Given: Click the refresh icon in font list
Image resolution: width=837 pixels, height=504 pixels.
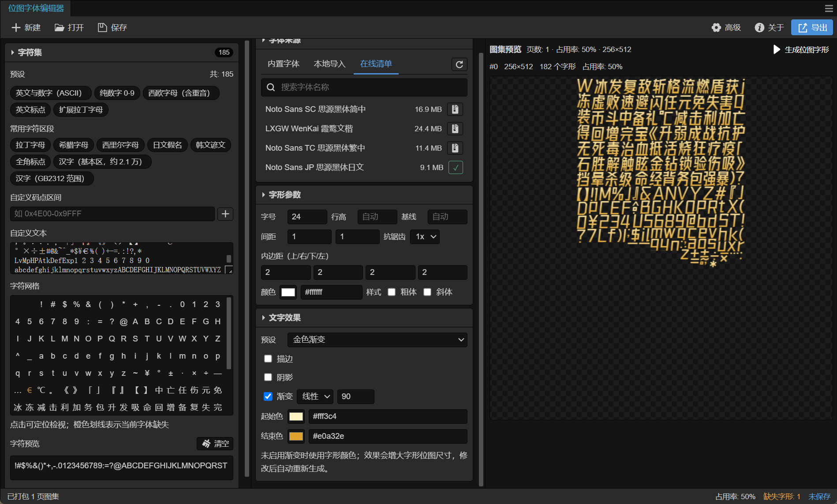Looking at the screenshot, I should click(x=459, y=64).
